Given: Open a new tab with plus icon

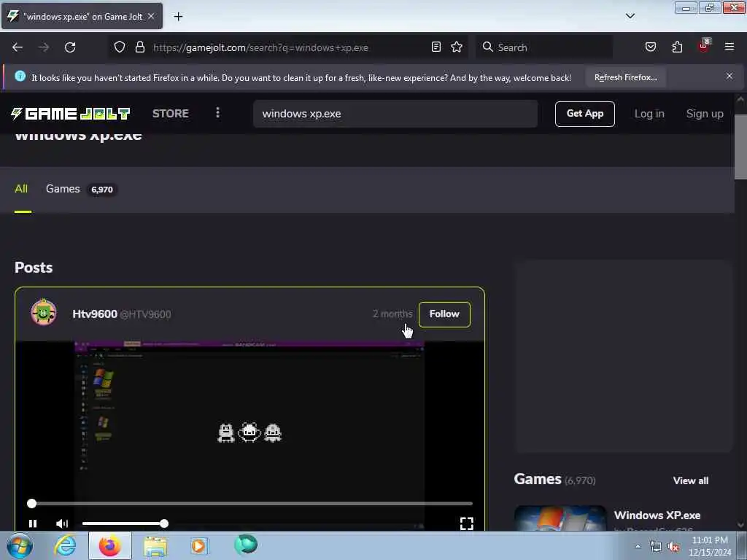Looking at the screenshot, I should click(x=178, y=17).
